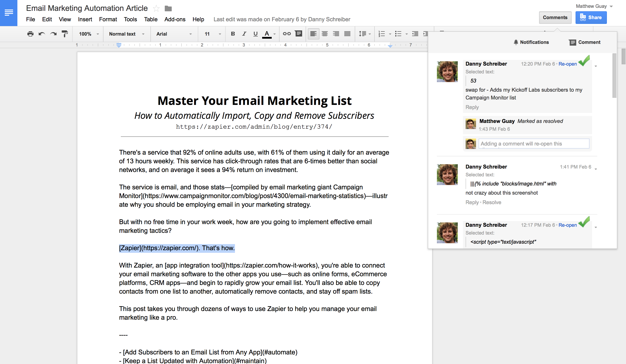Apply a numbered list
626x364 pixels.
click(381, 34)
